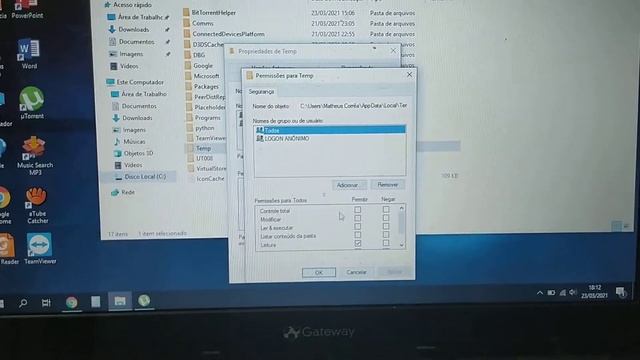Open the µTorrent desktop icon

[x=31, y=103]
